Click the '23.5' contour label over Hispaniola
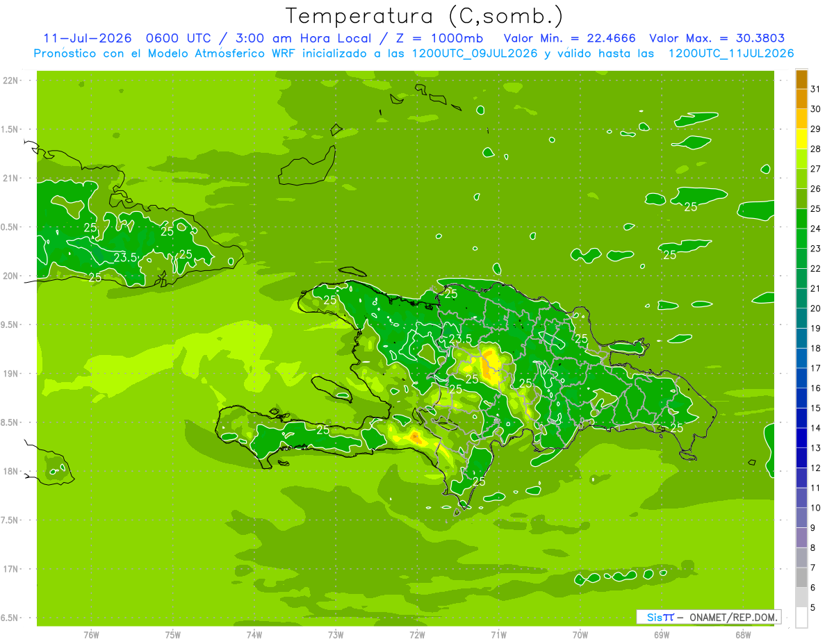Viewport: 834px width, 644px height. (x=460, y=339)
